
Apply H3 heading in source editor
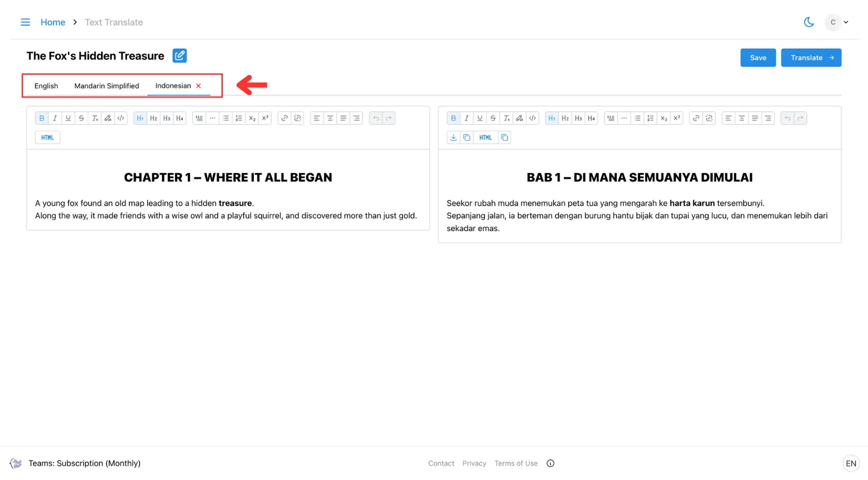click(x=166, y=118)
